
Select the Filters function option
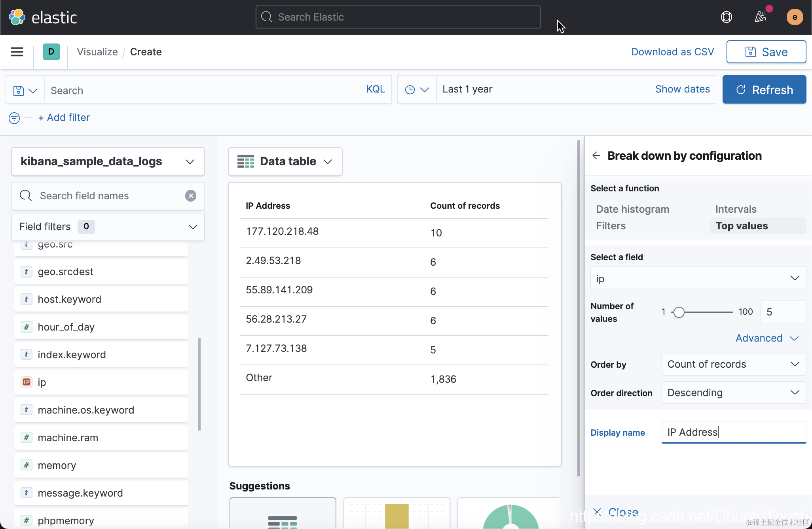pos(611,226)
